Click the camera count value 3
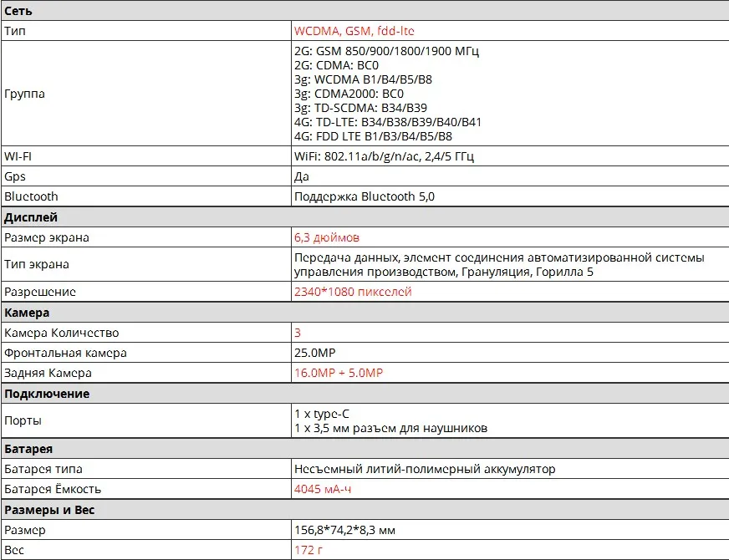Viewport: 729px width, 560px height. pyautogui.click(x=298, y=333)
